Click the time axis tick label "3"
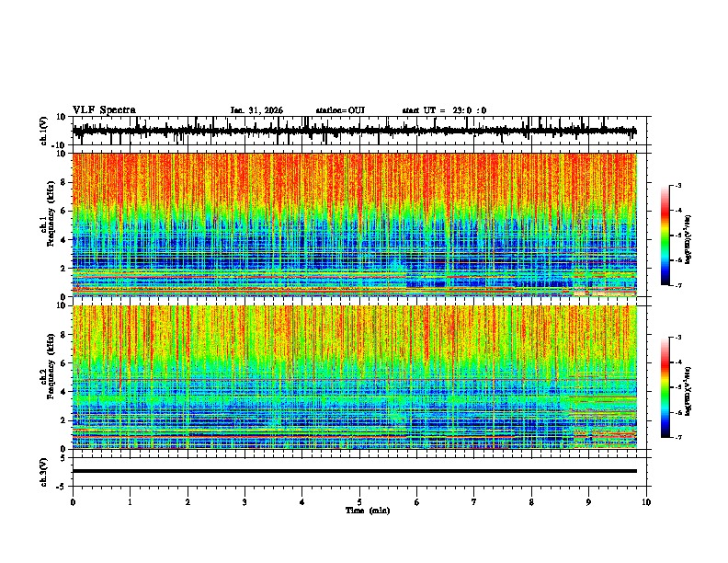Image resolution: width=728 pixels, height=563 pixels. [x=245, y=502]
